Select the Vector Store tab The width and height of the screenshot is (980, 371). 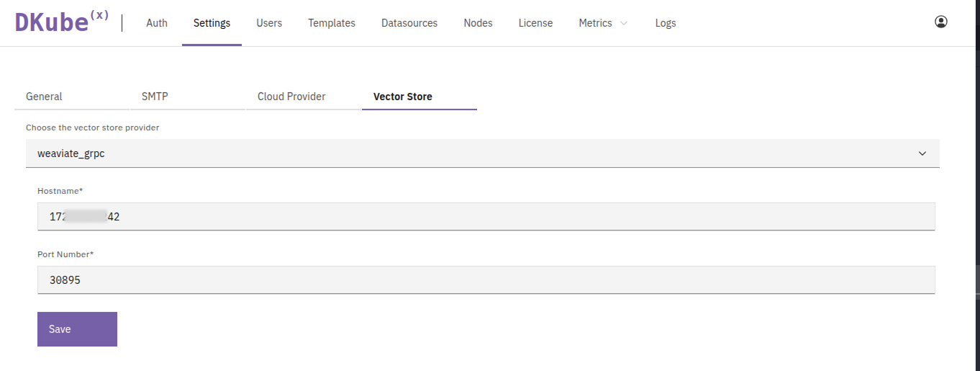click(x=403, y=97)
